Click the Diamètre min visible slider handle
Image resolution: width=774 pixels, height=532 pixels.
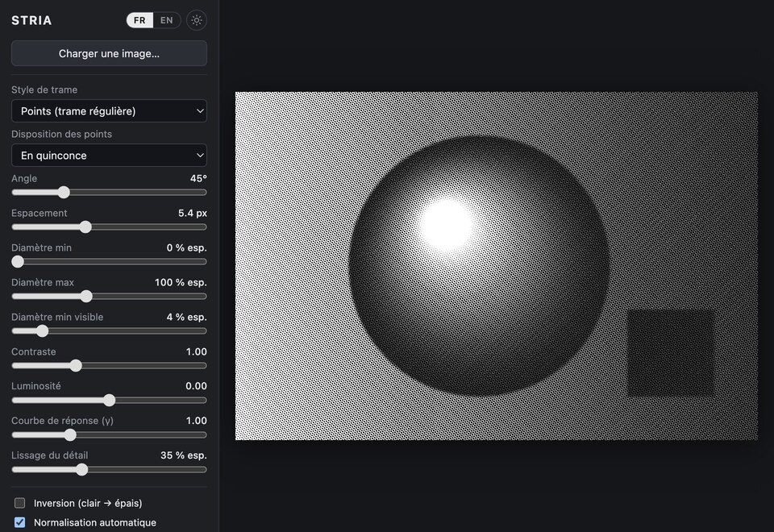(x=43, y=331)
